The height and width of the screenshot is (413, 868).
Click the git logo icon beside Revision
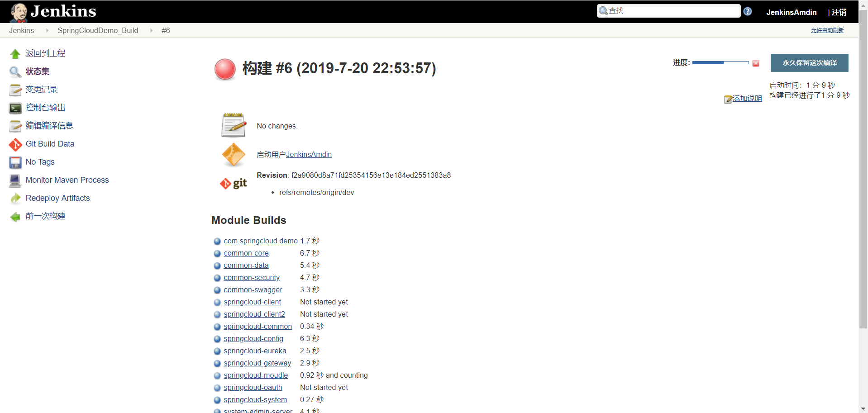[x=234, y=183]
